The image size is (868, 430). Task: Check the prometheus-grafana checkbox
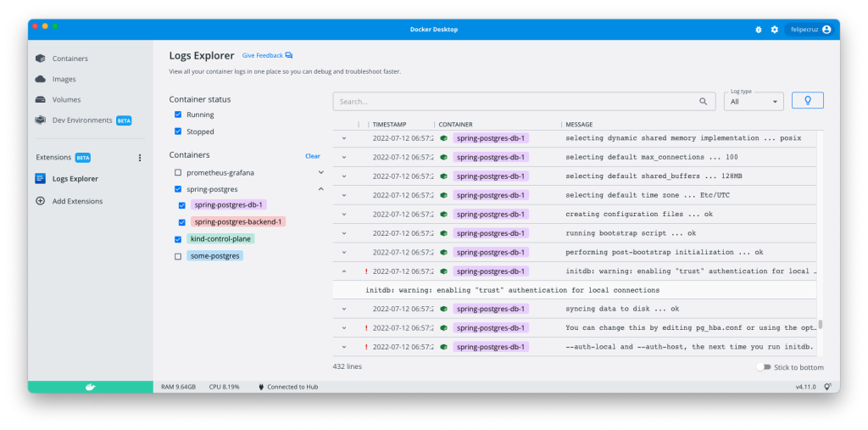[x=178, y=173]
